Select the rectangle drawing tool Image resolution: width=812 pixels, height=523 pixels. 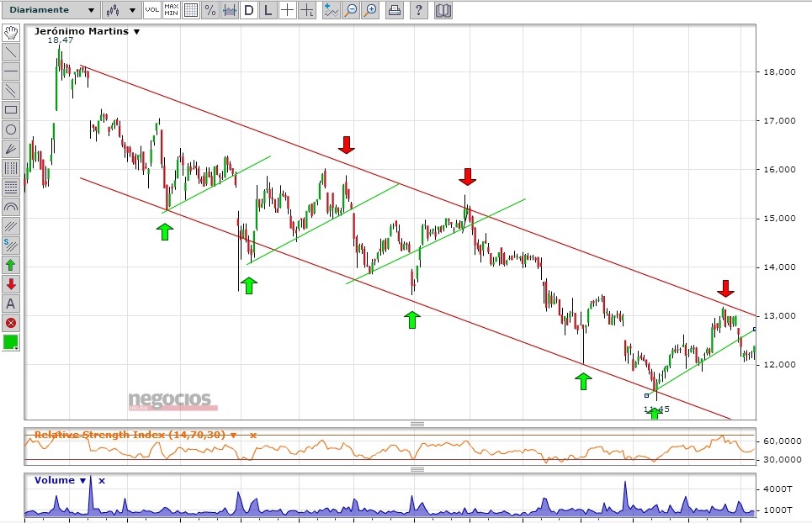point(11,110)
